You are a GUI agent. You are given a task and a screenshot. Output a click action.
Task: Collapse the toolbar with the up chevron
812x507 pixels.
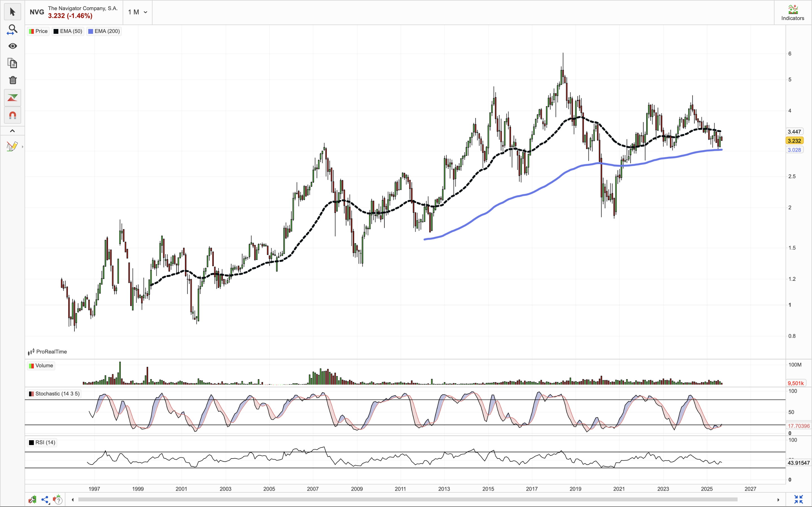click(x=12, y=131)
